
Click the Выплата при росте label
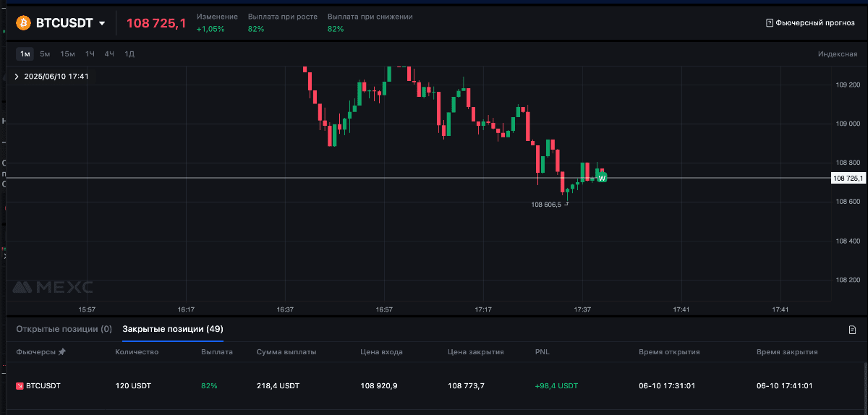[x=282, y=17]
